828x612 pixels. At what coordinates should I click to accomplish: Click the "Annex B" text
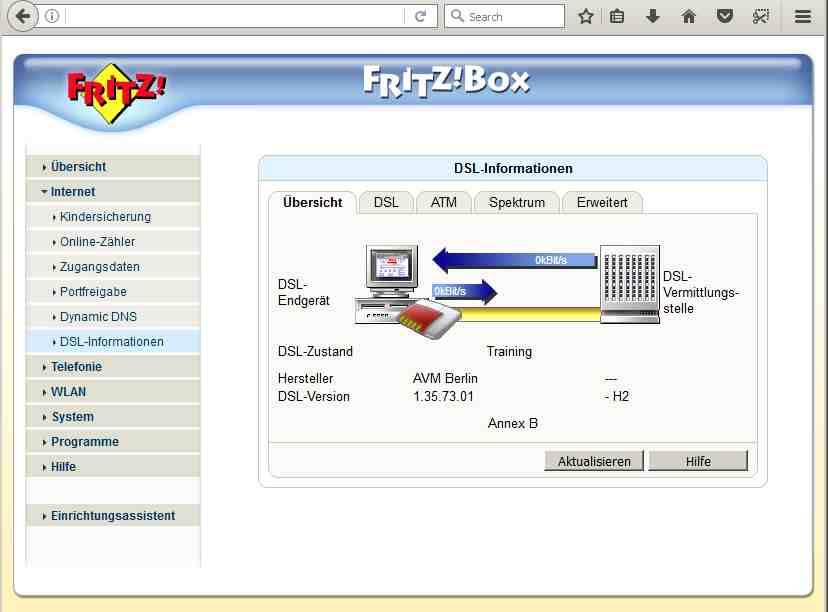[513, 423]
